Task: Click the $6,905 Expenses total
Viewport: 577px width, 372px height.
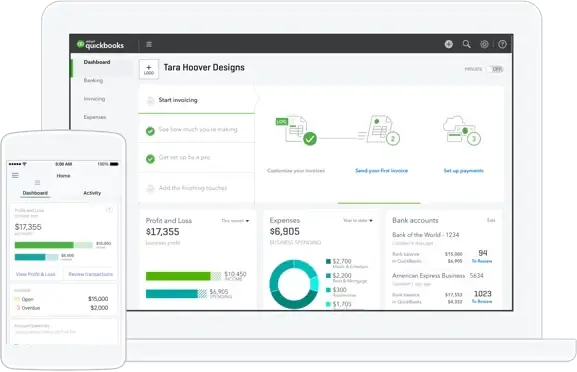Action: coord(285,231)
